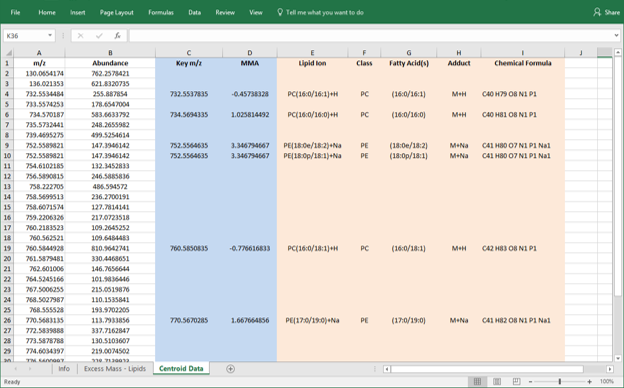Click the Fatty Acid(s) header cell
This screenshot has height=388, width=624.
(x=409, y=63)
